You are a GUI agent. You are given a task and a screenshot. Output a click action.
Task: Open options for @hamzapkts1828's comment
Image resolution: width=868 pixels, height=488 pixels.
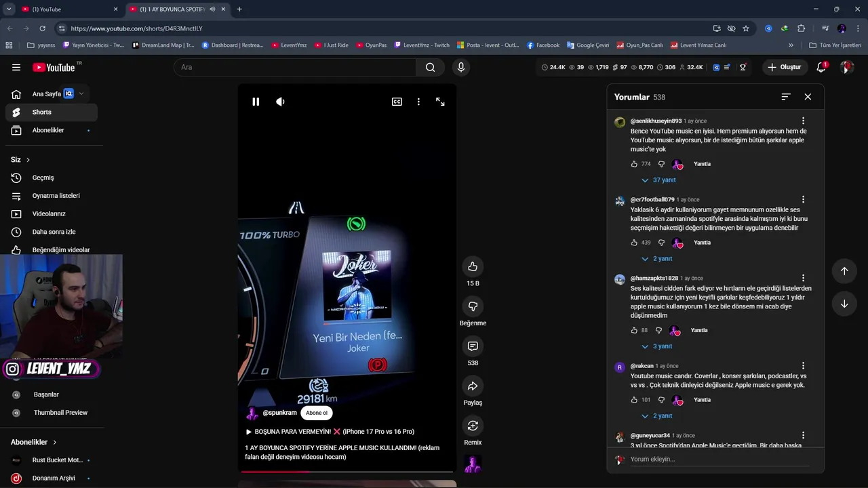click(x=804, y=278)
